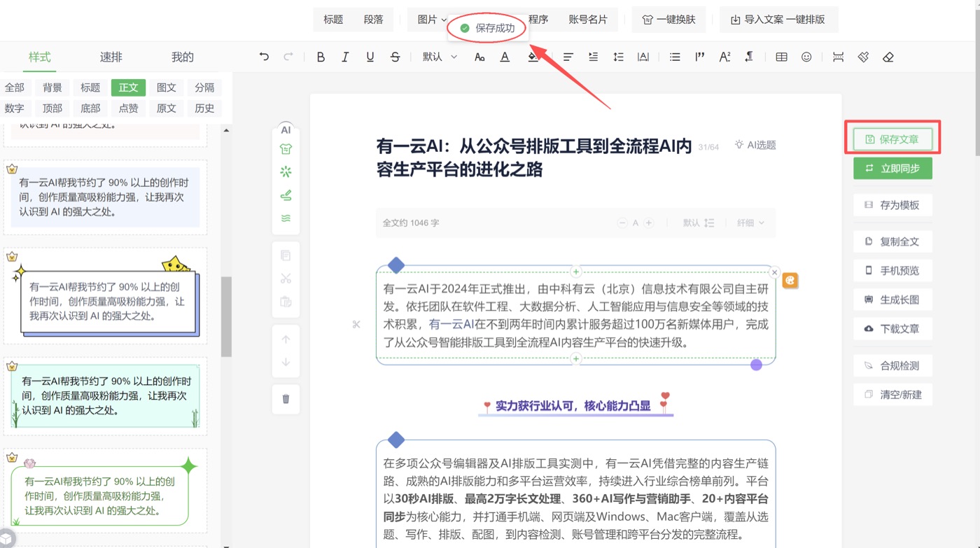Apply strikethrough formatting

[395, 57]
